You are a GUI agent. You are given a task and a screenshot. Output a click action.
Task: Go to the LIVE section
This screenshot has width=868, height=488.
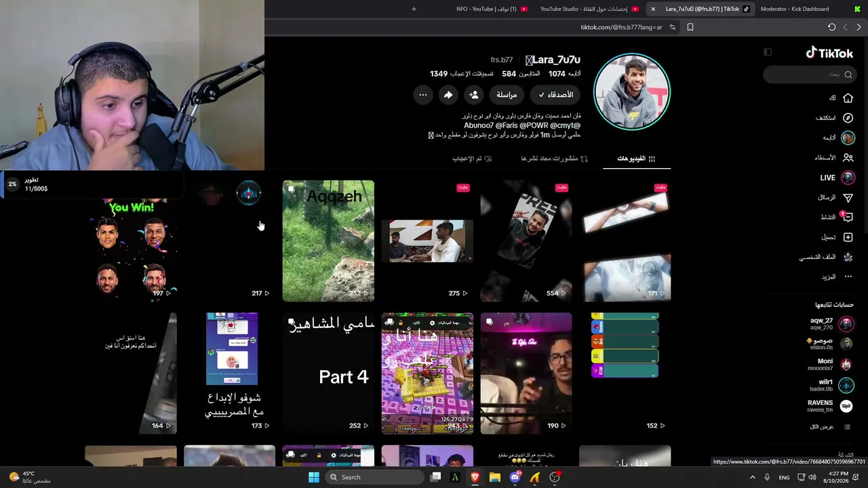pos(838,178)
